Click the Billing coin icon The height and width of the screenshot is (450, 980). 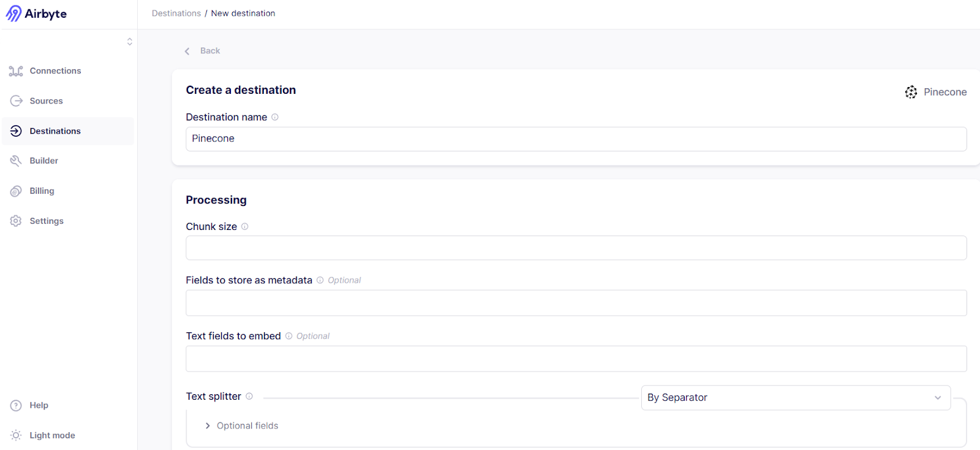coord(16,191)
